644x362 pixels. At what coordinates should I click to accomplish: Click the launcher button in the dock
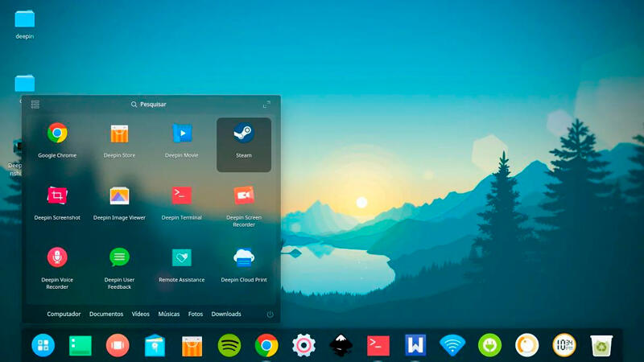[x=43, y=345]
